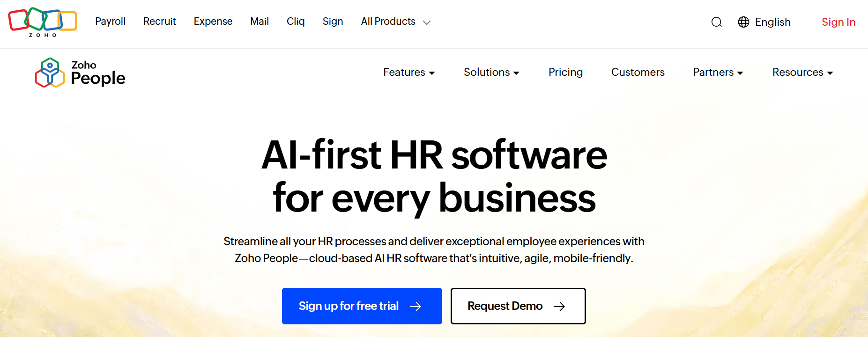Go to the Recruit product

160,22
